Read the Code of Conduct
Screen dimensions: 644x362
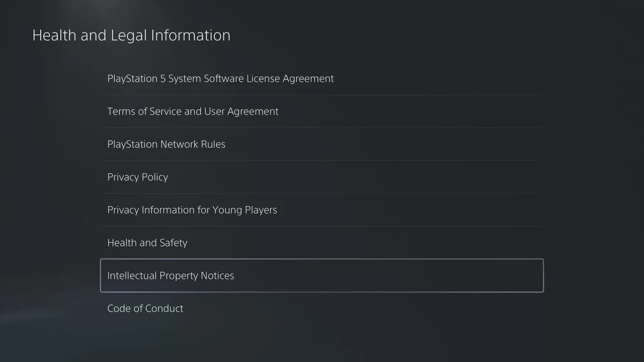pyautogui.click(x=322, y=308)
